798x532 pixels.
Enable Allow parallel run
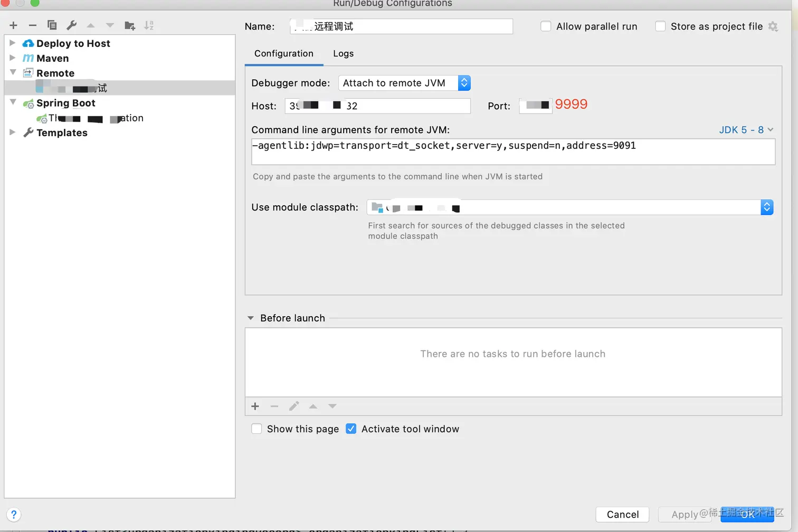pyautogui.click(x=546, y=26)
